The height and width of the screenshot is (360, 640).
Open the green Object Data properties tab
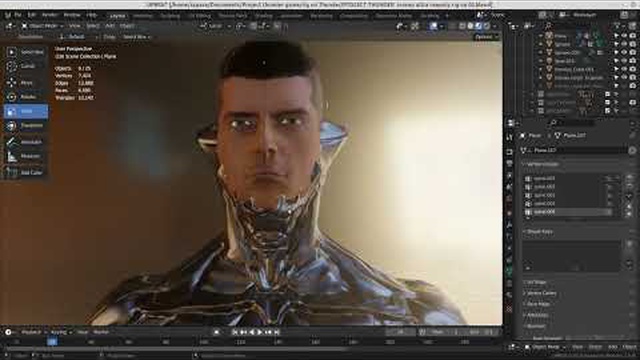click(x=509, y=271)
